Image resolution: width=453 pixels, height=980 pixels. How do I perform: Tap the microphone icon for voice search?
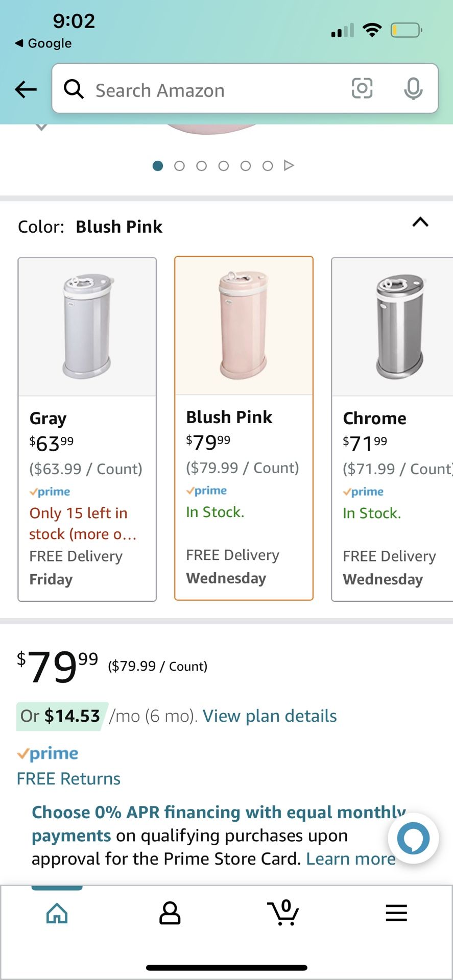point(414,88)
